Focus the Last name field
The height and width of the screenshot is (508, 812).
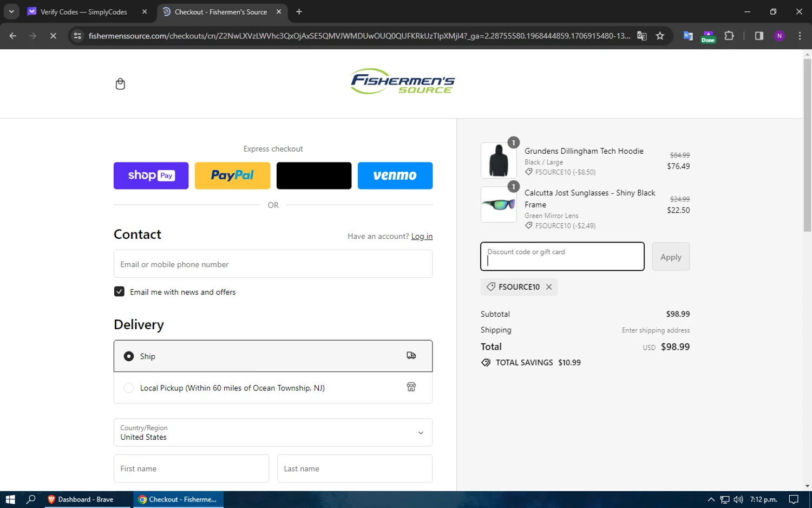click(355, 468)
